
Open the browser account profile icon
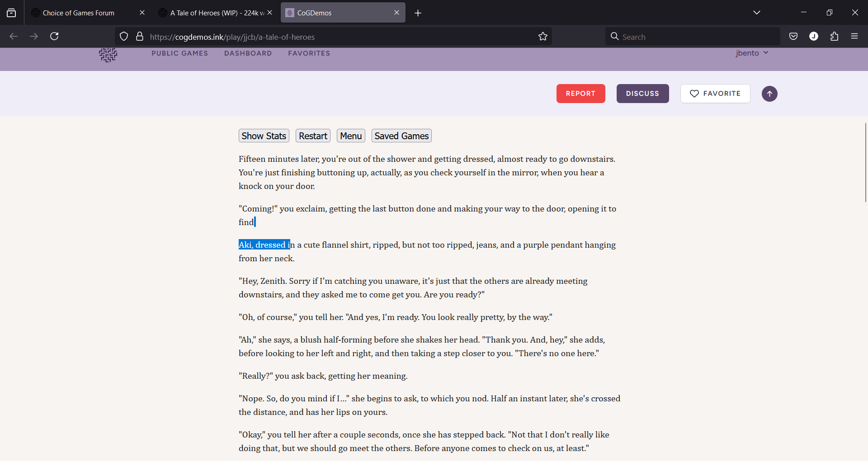[x=814, y=36]
